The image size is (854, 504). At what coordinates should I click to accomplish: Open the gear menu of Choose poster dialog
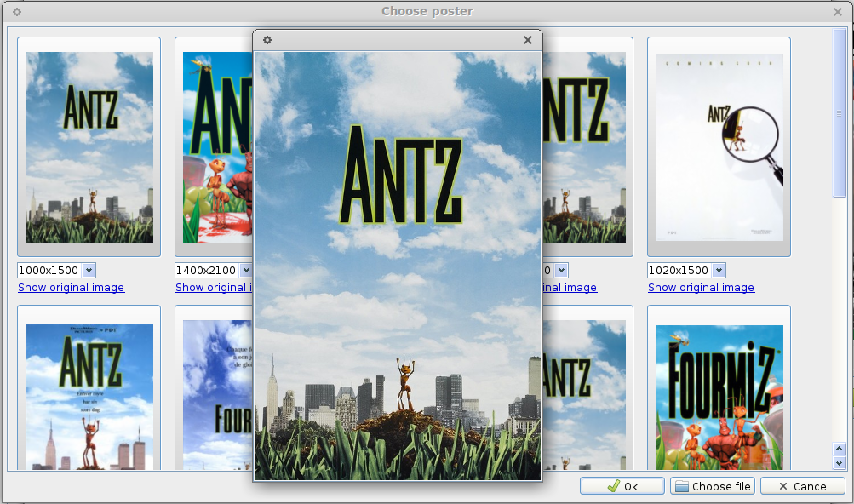[x=17, y=11]
